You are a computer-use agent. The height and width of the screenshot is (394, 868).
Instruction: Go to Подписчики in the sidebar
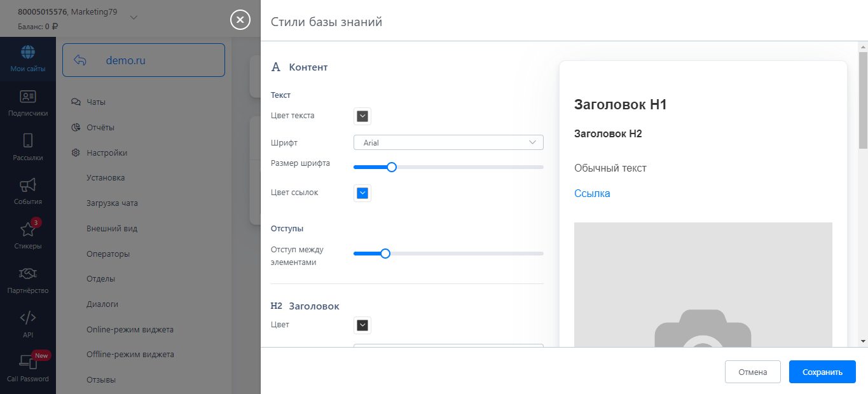coord(28,97)
